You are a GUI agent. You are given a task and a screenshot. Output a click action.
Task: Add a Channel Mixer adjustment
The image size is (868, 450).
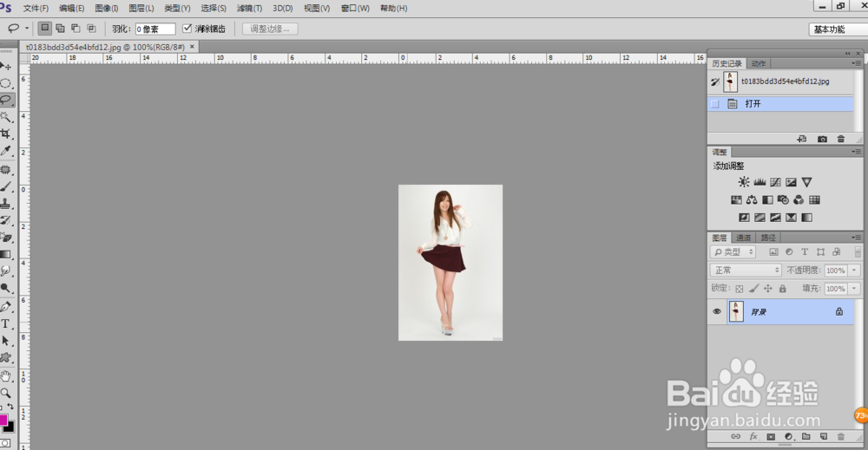coord(799,199)
